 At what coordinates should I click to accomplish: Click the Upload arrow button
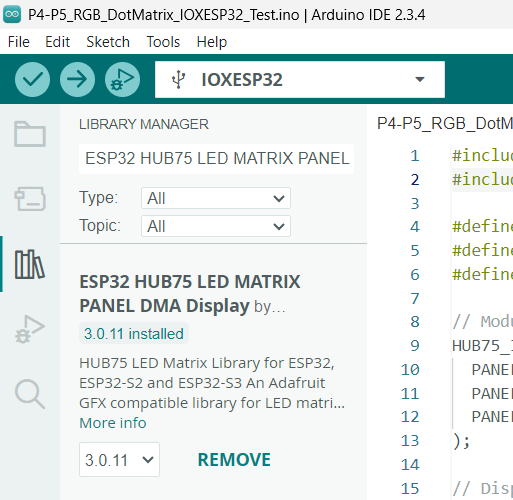pyautogui.click(x=77, y=79)
